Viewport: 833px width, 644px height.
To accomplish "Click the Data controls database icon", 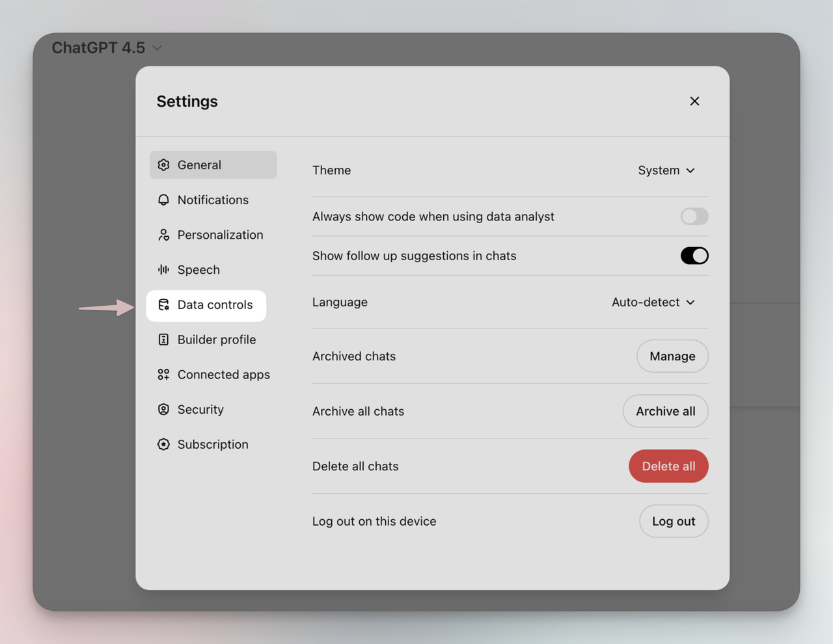I will tap(163, 305).
